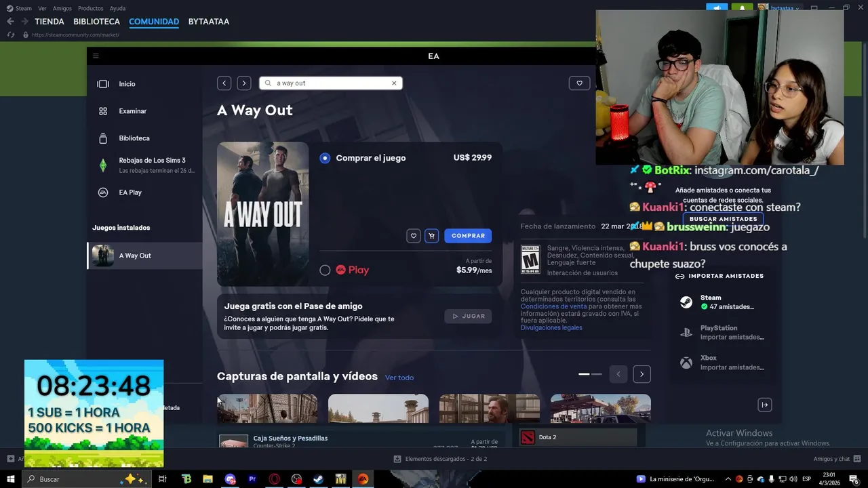Viewport: 868px width, 488px height.
Task: Click the steamcommunity.com/market URL
Action: [75, 35]
